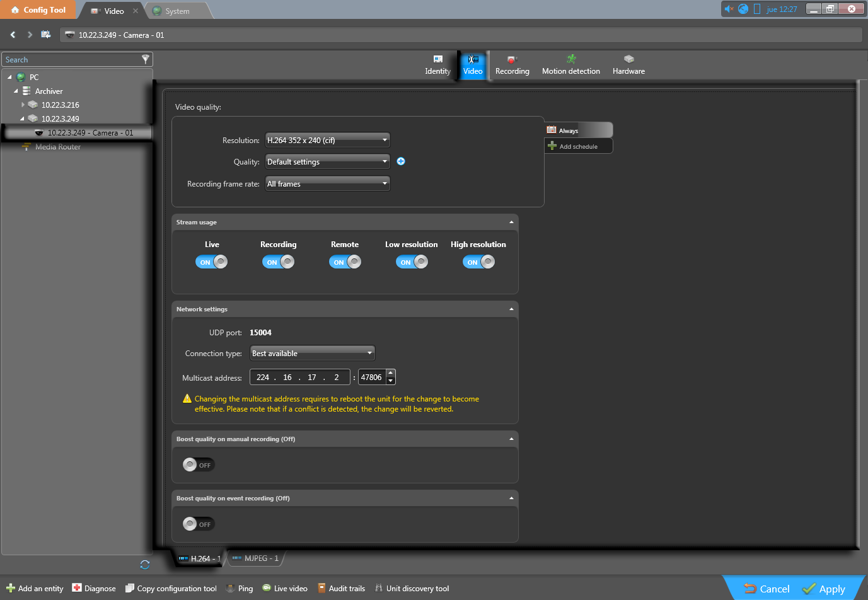Enable boost quality on manual recording
Viewport: 868px width, 600px height.
(x=198, y=465)
